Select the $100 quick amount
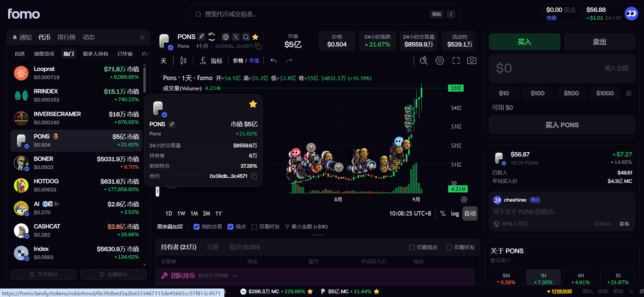 [x=538, y=93]
